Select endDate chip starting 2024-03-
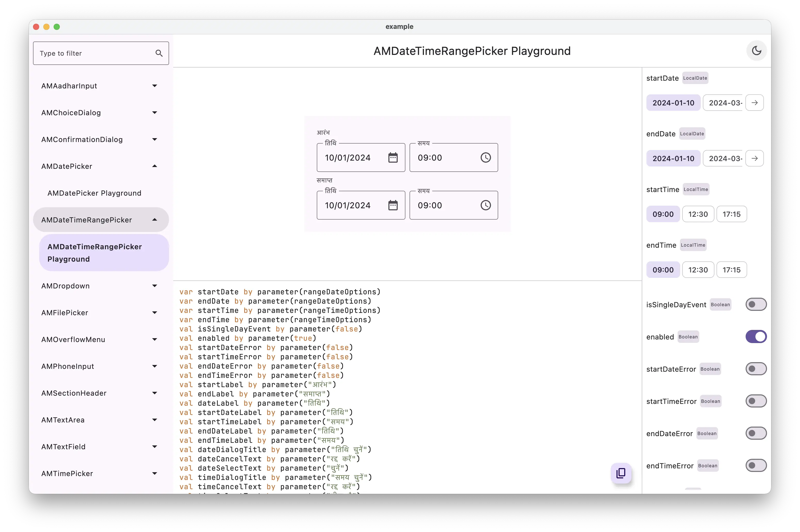This screenshot has width=800, height=532. [723, 159]
